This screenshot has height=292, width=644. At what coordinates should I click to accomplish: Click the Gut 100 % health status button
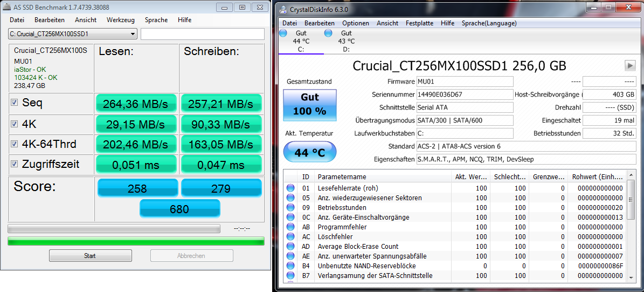tap(309, 105)
